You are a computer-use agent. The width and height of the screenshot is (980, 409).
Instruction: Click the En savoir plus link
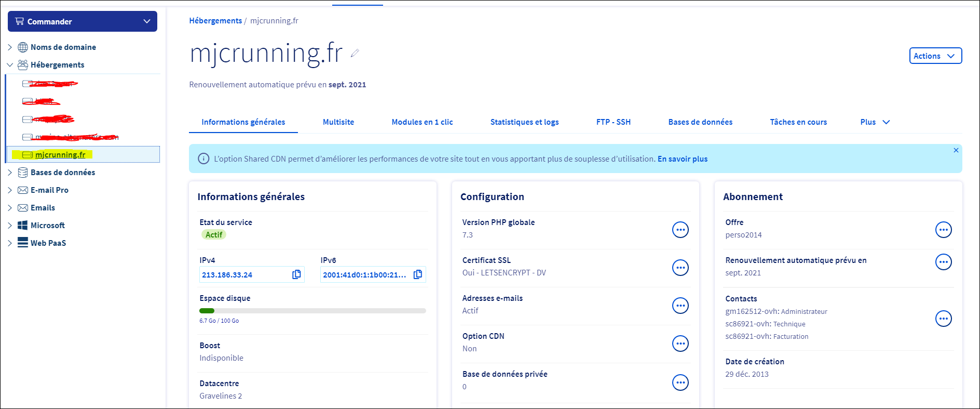pos(682,159)
